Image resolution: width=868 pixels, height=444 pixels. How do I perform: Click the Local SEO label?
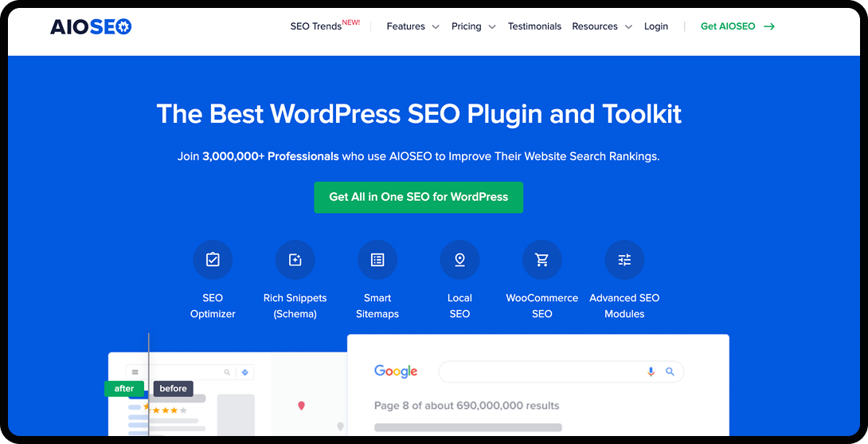(x=459, y=306)
